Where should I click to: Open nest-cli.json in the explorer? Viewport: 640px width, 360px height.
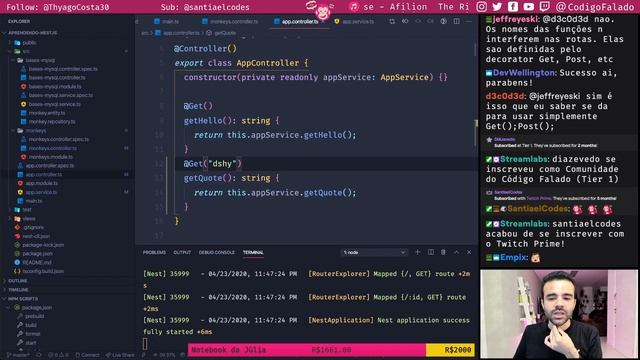36,236
